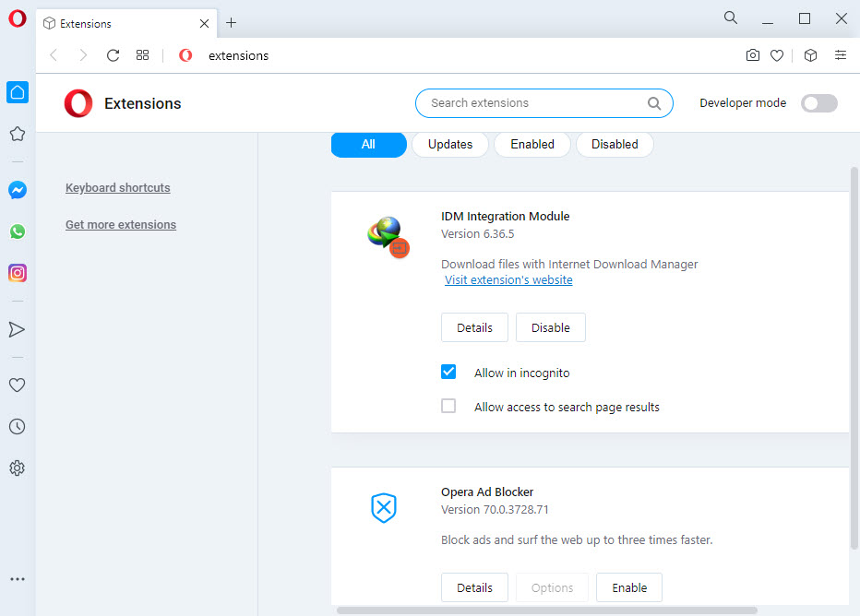Click the horizontal scrollbar
Viewport: 860px width, 616px height.
547,610
